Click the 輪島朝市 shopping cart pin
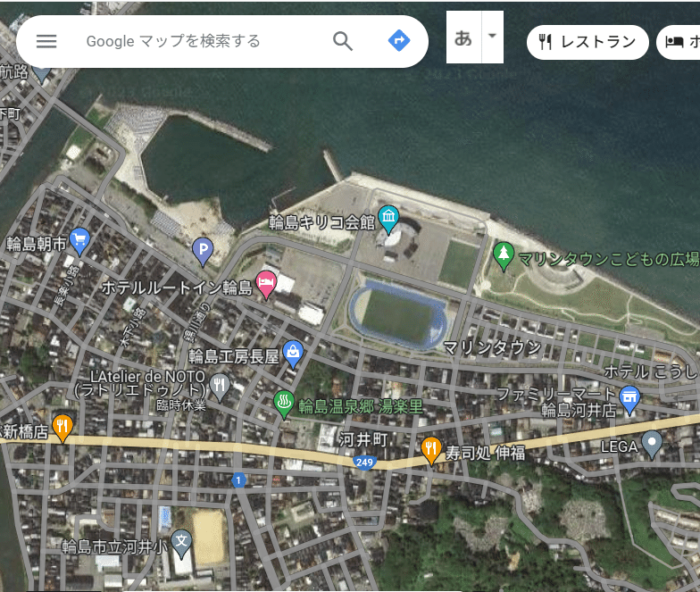The width and height of the screenshot is (700, 592). [x=80, y=241]
